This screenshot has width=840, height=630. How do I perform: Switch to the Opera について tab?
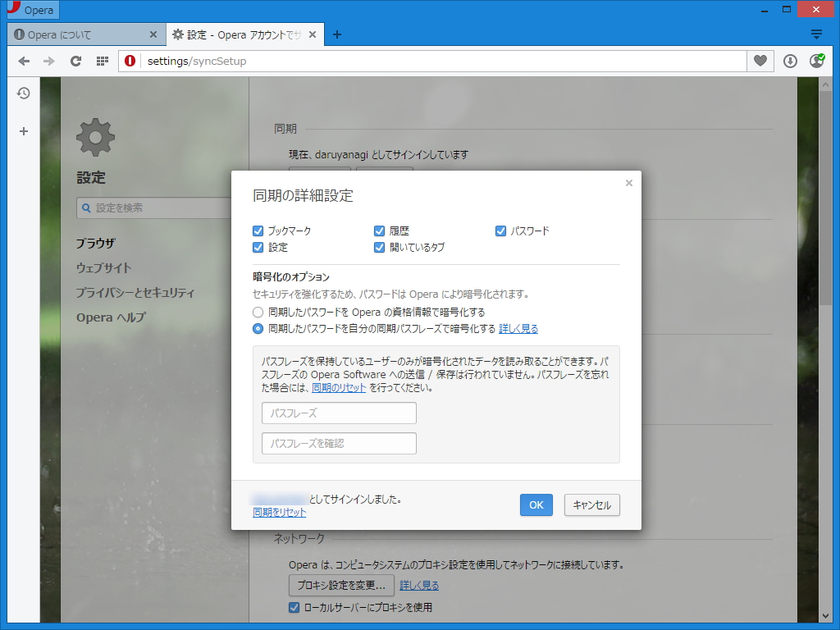click(x=82, y=34)
